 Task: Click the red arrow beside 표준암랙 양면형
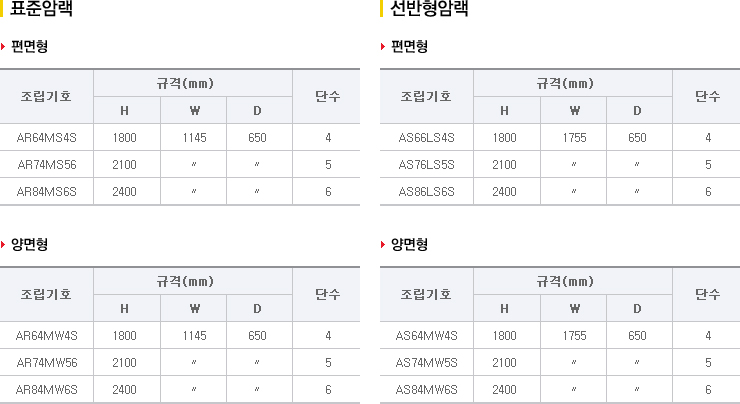coord(3,244)
